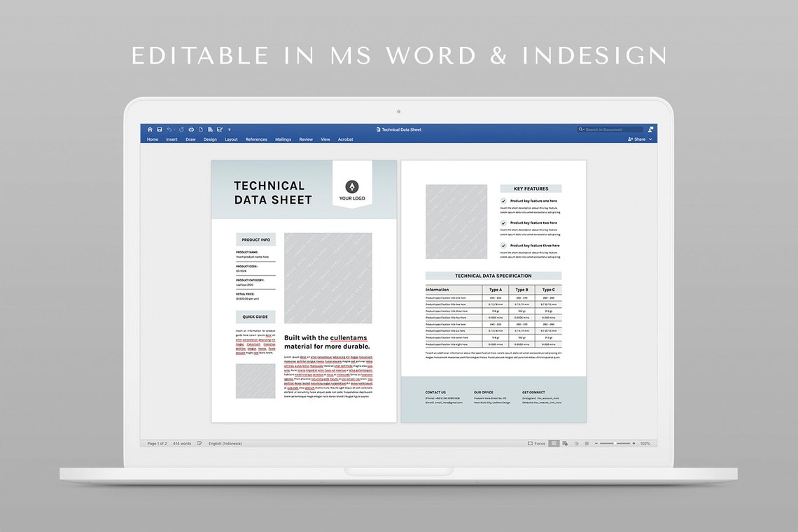Switch to the References ribbon tab
The image size is (798, 532).
pyautogui.click(x=256, y=139)
